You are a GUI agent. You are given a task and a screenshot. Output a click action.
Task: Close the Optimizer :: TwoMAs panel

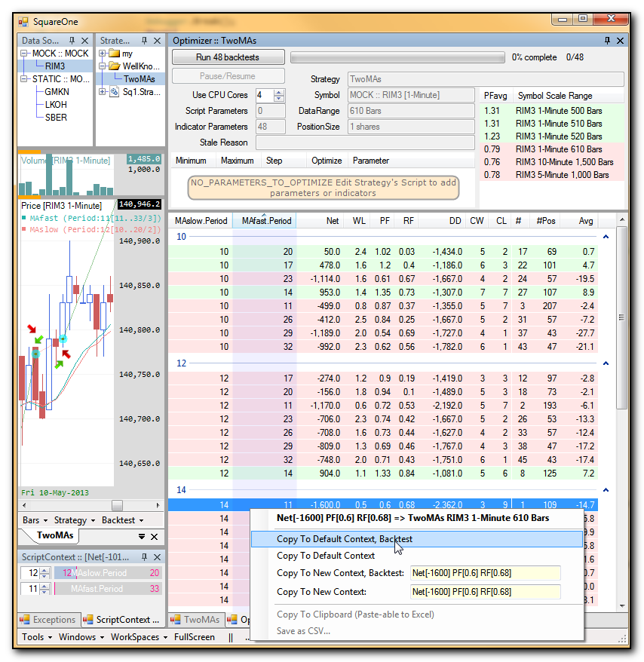[x=620, y=41]
